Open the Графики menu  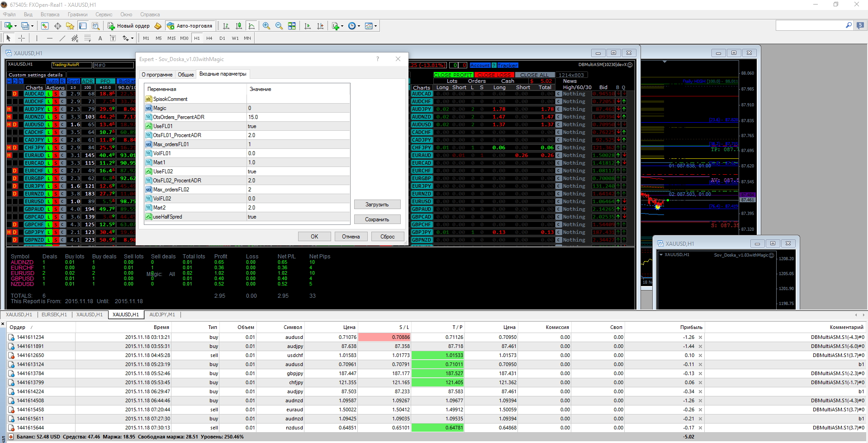[77, 14]
